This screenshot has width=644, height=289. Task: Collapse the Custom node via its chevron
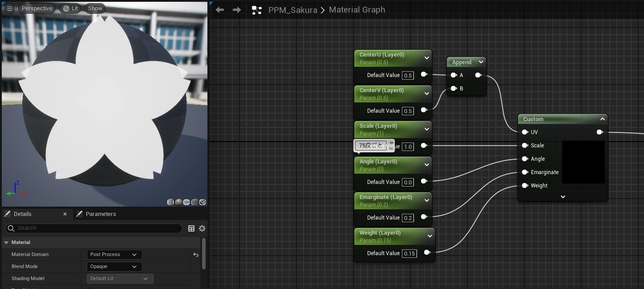(x=603, y=119)
